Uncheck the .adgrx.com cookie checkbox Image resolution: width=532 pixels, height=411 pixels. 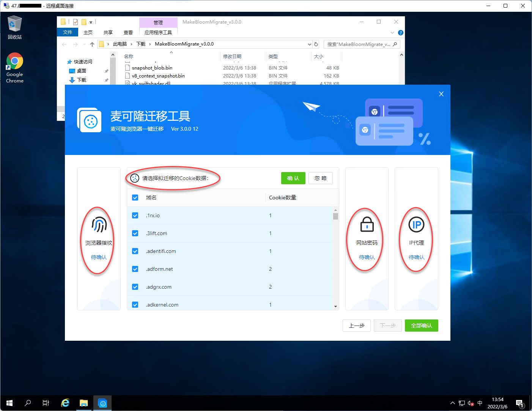tap(135, 287)
